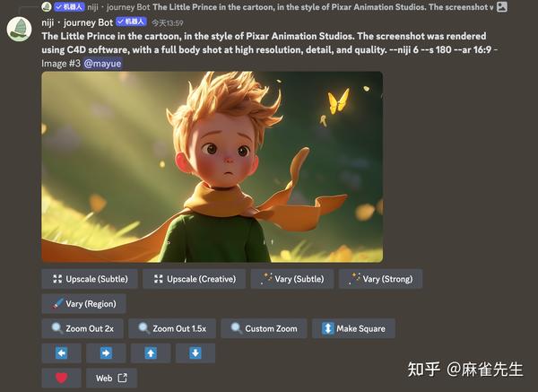Open image in Web link
538x392 pixels.
point(111,378)
